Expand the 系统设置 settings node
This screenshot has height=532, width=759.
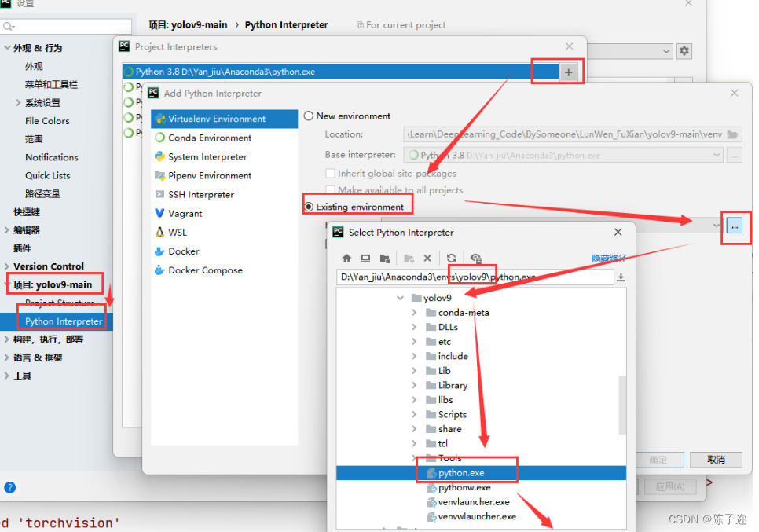18,103
